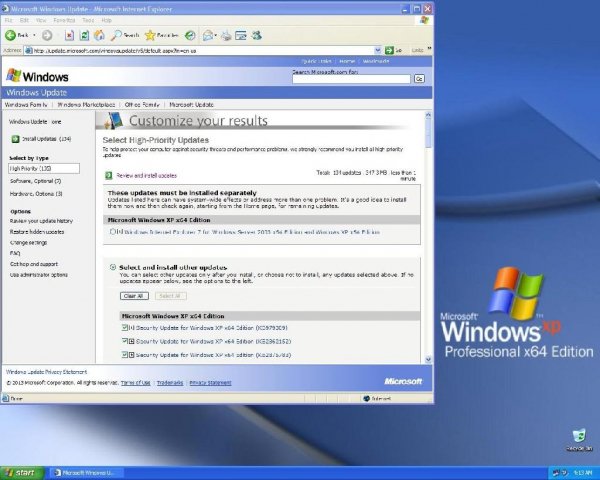Click the IE page icon in the address bar
Viewport: 600px width, 480px height.
click(x=28, y=50)
